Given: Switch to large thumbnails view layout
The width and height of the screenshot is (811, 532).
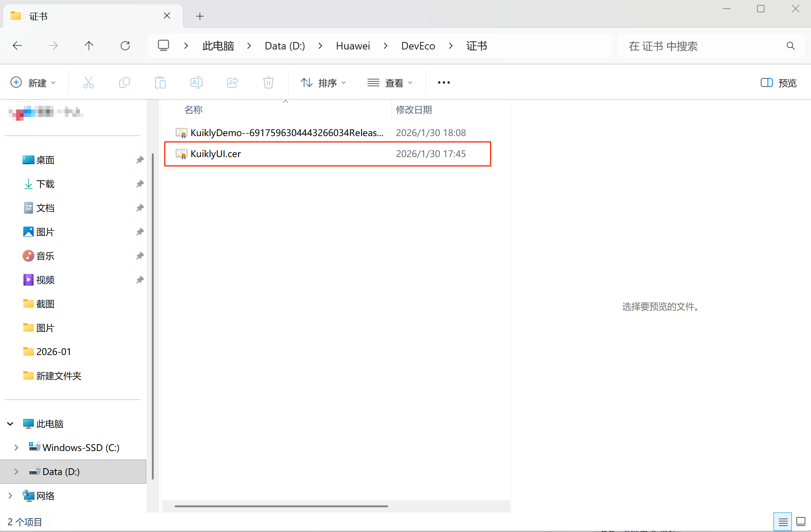Looking at the screenshot, I should pos(801,522).
